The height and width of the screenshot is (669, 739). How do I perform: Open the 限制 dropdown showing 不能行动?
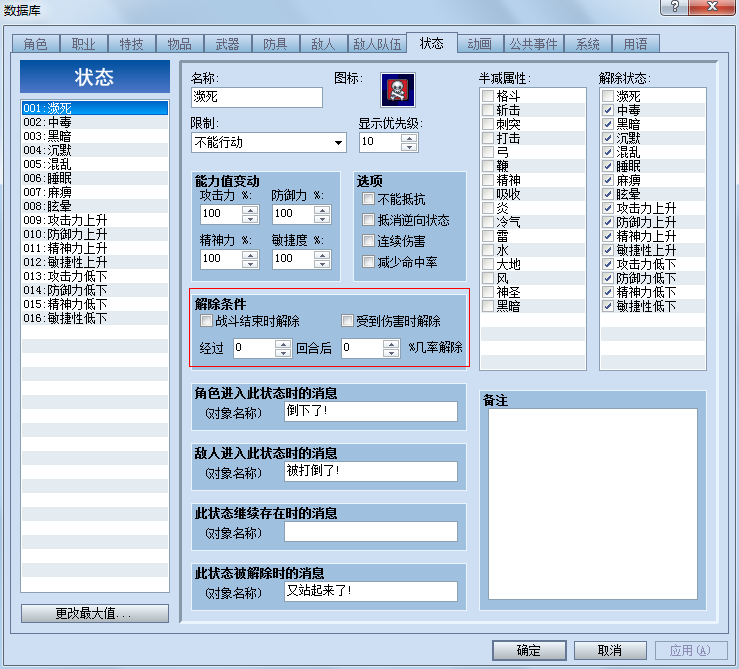269,142
